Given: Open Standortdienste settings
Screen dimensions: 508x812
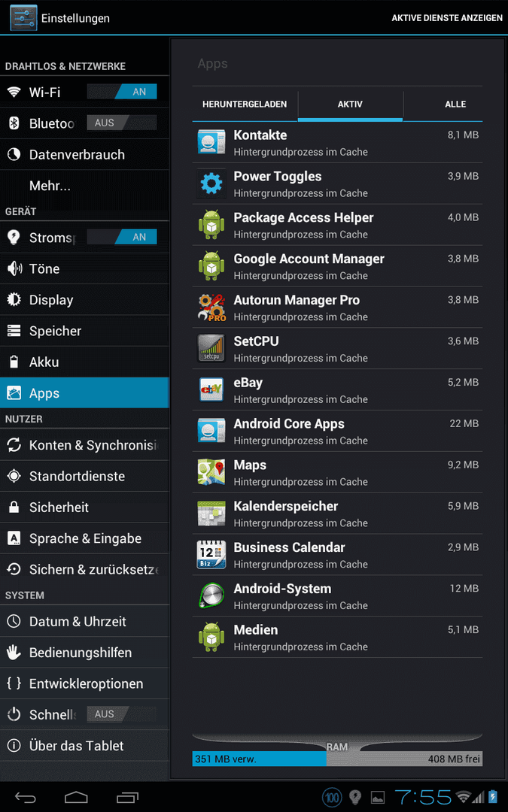Looking at the screenshot, I should [x=84, y=476].
